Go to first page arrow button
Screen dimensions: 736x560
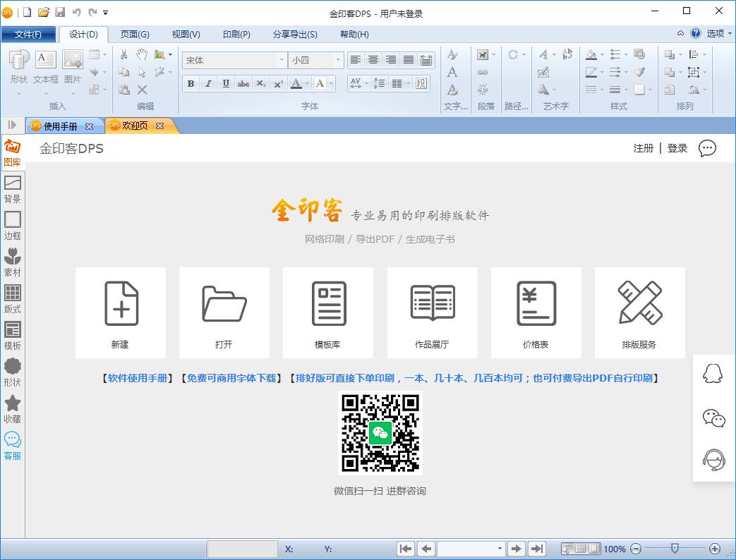[x=406, y=548]
